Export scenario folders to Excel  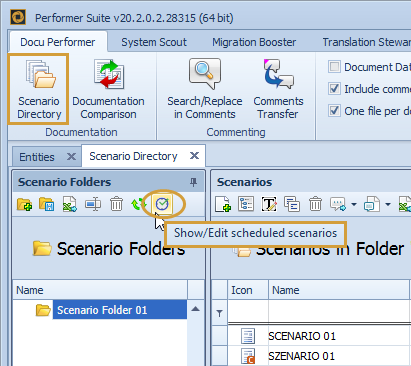[x=70, y=204]
